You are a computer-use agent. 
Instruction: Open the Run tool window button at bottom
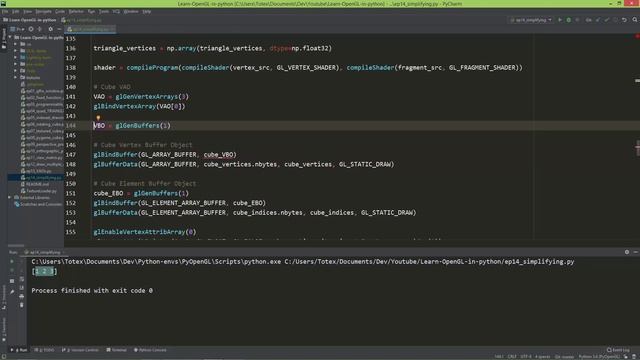point(19,350)
